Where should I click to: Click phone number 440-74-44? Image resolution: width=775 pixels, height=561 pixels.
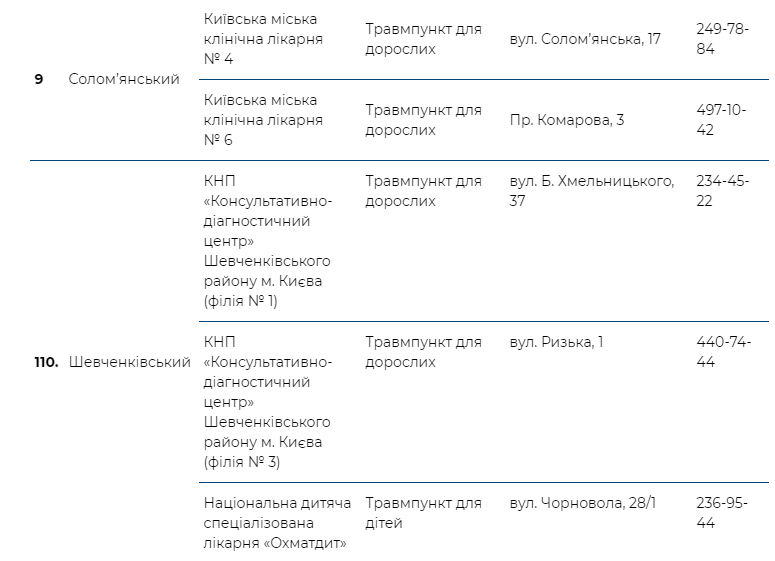(x=723, y=352)
